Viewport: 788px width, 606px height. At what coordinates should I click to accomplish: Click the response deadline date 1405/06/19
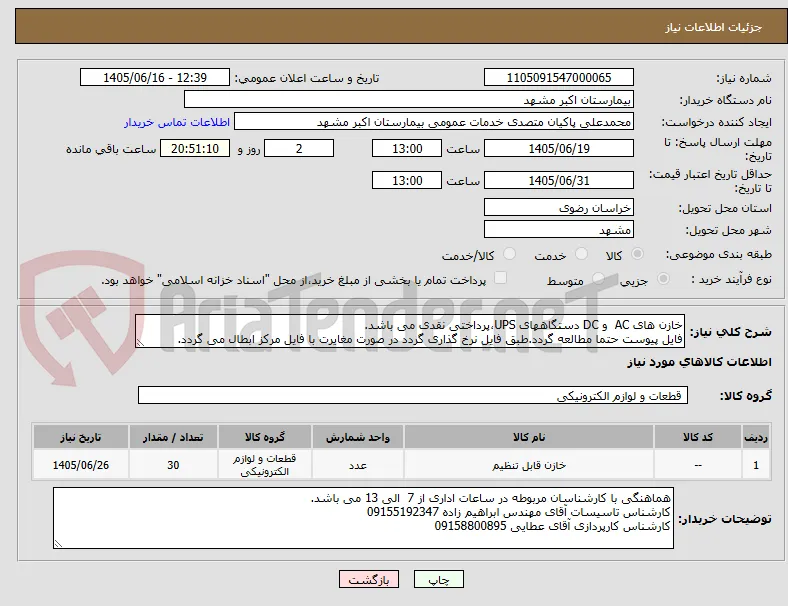click(x=558, y=148)
